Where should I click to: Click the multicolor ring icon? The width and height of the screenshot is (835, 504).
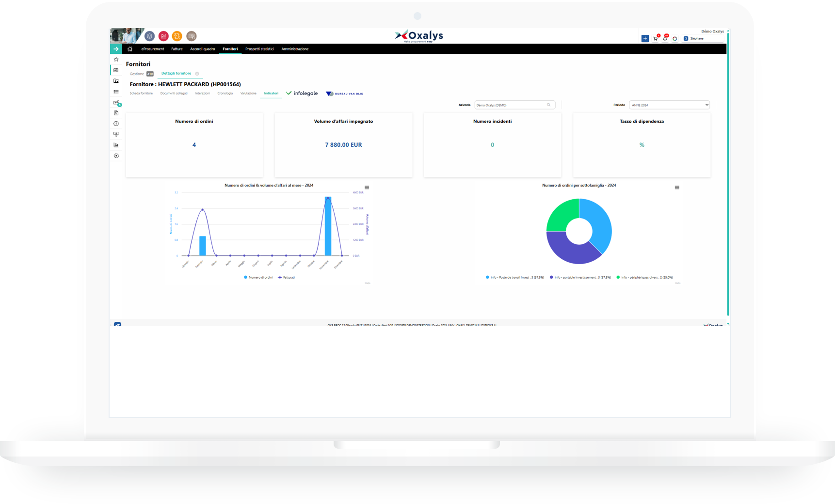tap(675, 39)
